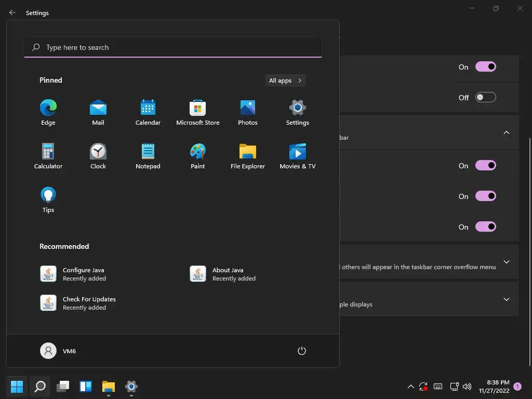Screen dimensions: 532x399
Task: Open network status tray icon
Action: (x=454, y=387)
